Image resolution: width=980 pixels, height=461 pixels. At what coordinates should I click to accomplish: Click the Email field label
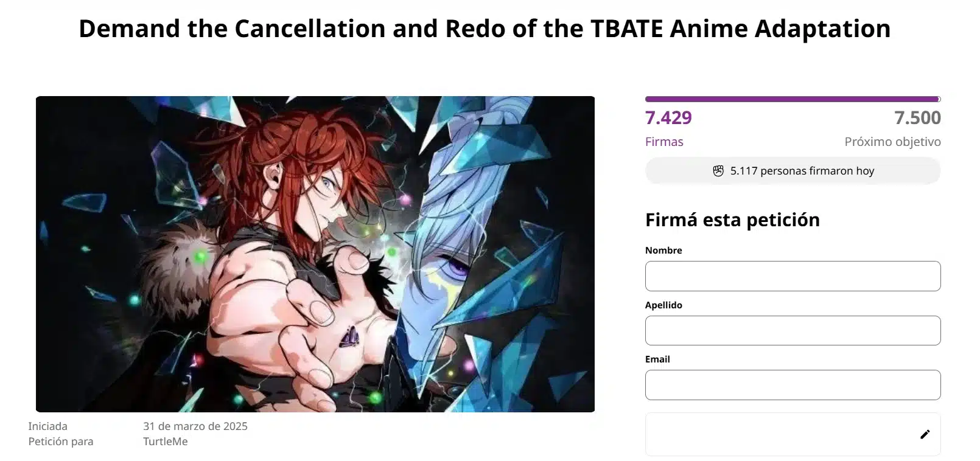pos(657,359)
